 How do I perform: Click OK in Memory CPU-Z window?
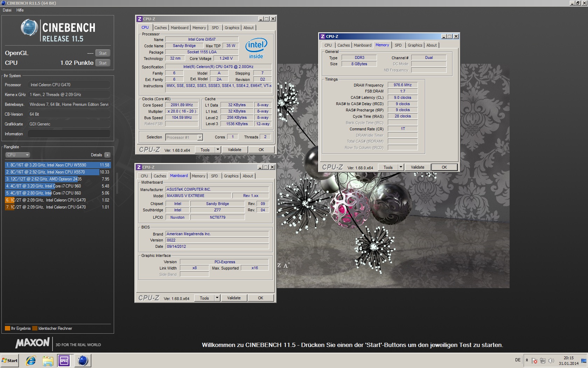pyautogui.click(x=444, y=167)
